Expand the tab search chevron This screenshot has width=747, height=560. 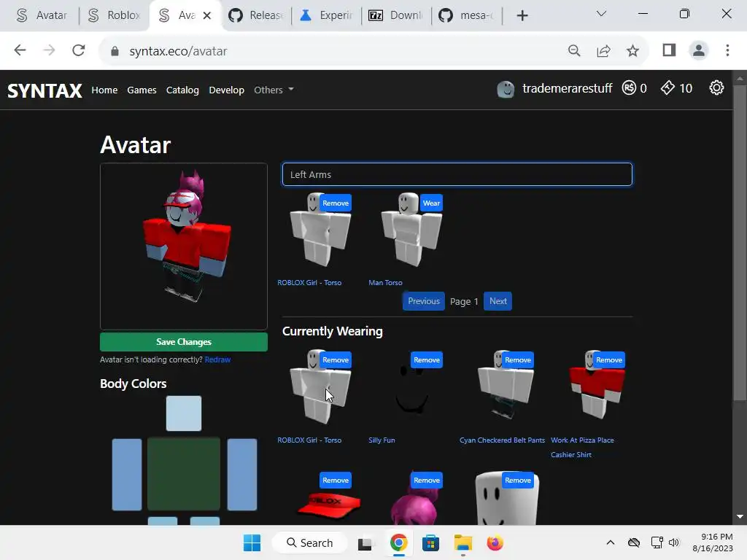pos(601,14)
